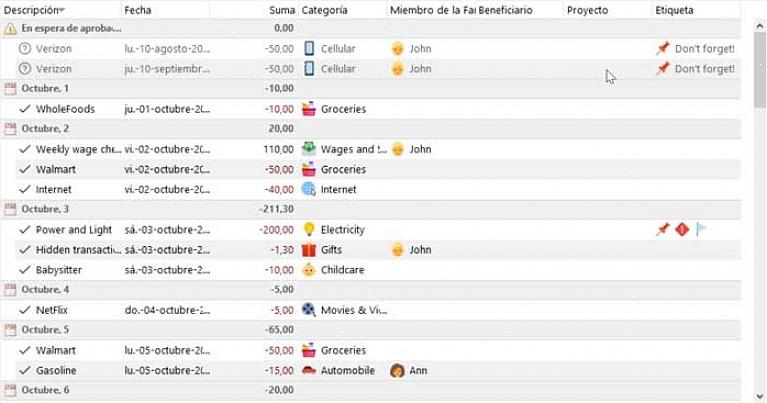Click the Movies film reel icon for NetFlix

tap(309, 310)
